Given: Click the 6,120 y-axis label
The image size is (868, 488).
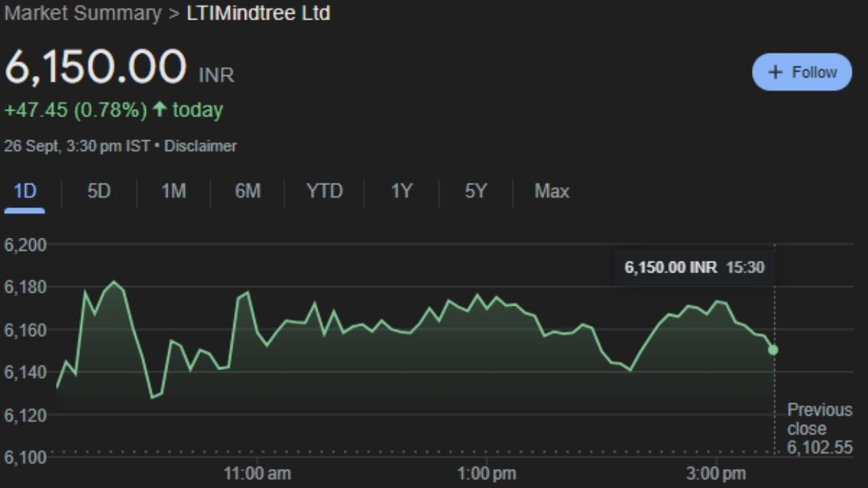Looking at the screenshot, I should [25, 415].
